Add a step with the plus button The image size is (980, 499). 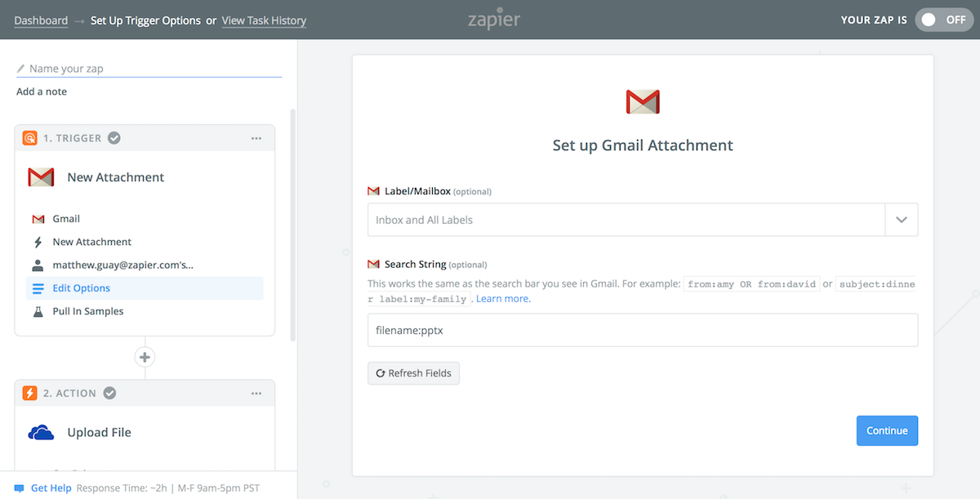(x=145, y=357)
